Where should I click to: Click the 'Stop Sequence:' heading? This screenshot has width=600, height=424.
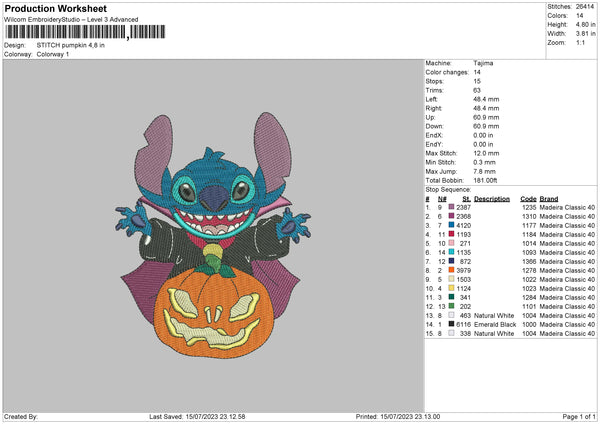coord(448,189)
